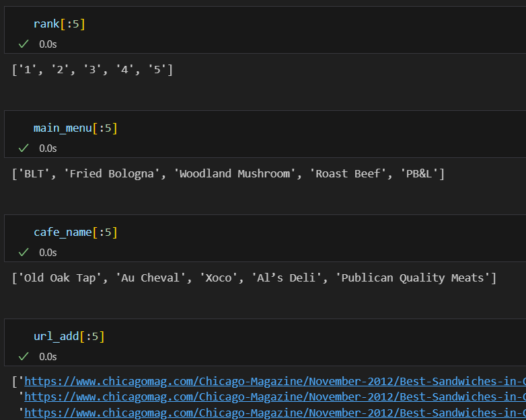The height and width of the screenshot is (420, 526).
Task: Click 'Au Cheval' in cafe_name output
Action: [151, 278]
